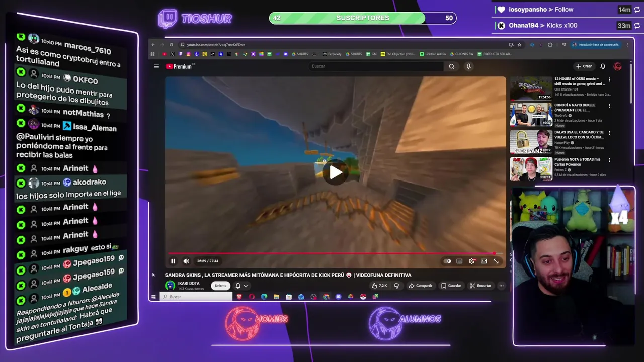Open the Perplexity bookmark
The height and width of the screenshot is (362, 644).
(332, 54)
